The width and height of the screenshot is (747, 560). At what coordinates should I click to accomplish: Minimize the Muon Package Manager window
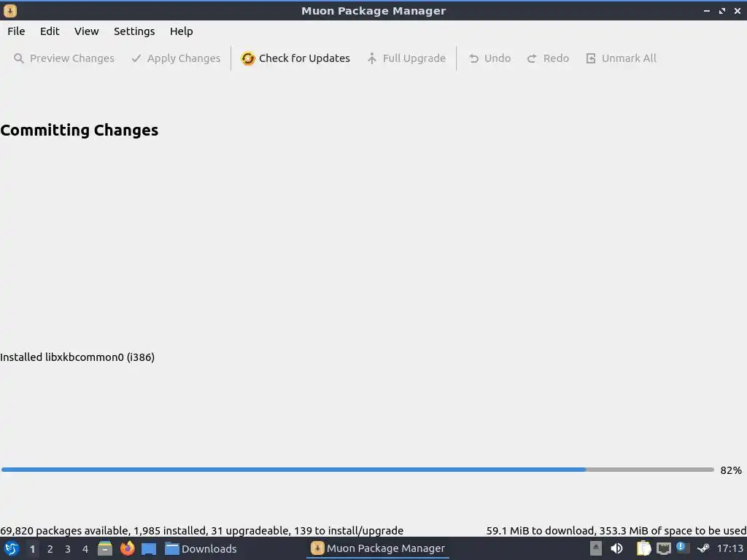pos(707,10)
